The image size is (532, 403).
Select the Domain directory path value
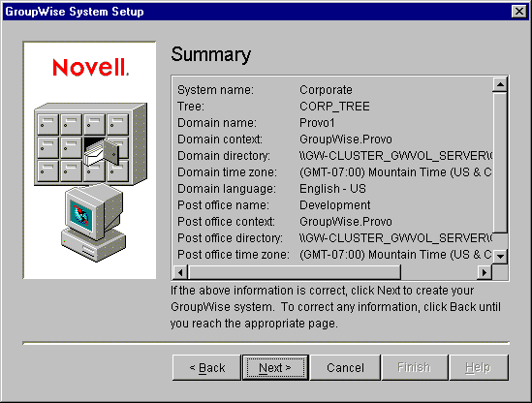(x=395, y=156)
